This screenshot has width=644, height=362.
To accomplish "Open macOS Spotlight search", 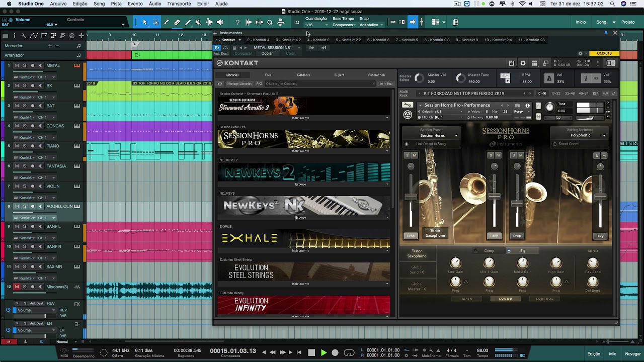I will pos(613,4).
